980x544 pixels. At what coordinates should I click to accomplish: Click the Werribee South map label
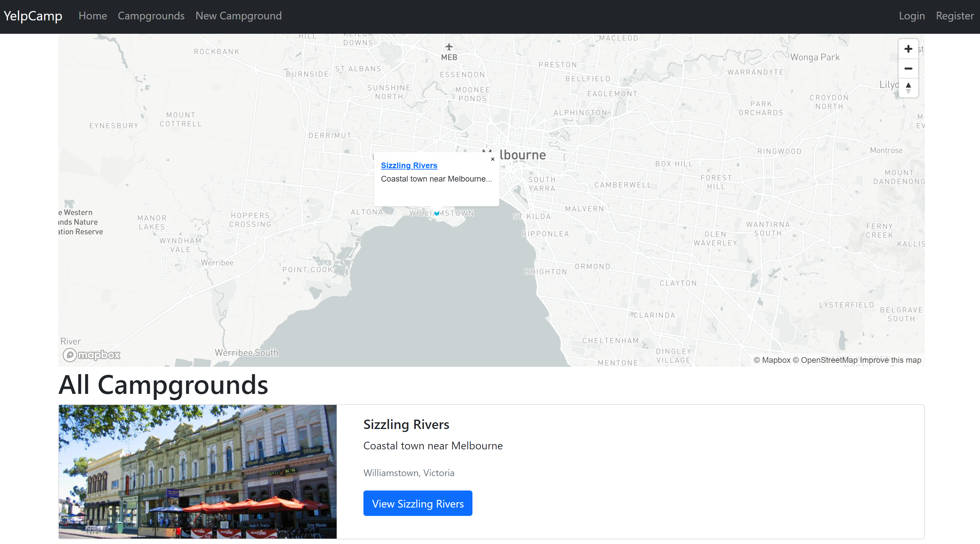tap(246, 353)
